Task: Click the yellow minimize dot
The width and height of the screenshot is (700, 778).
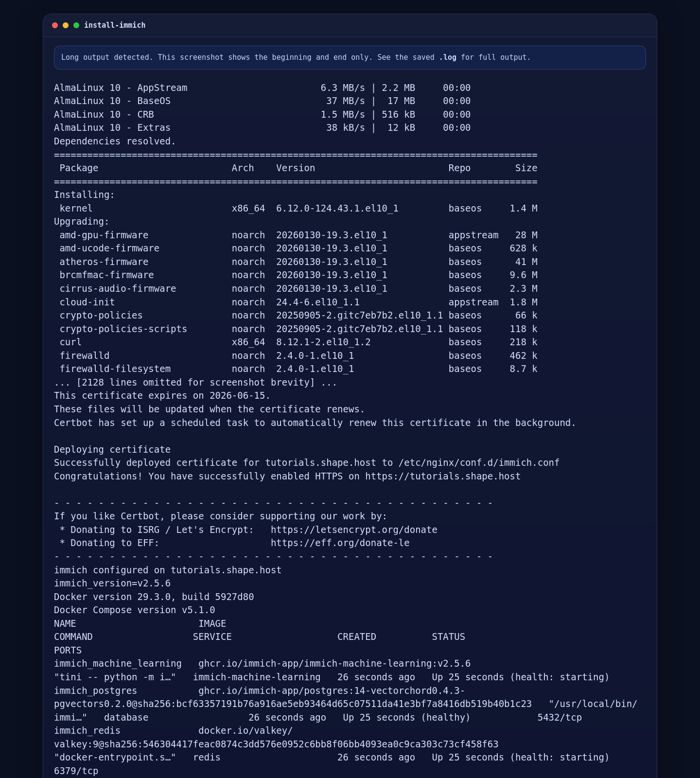Action: (x=66, y=25)
